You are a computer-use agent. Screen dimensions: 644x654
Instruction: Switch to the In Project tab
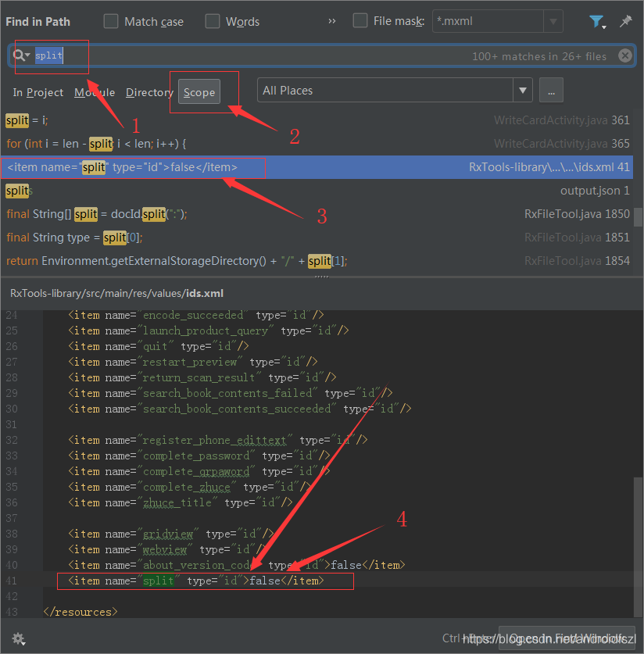[x=38, y=92]
